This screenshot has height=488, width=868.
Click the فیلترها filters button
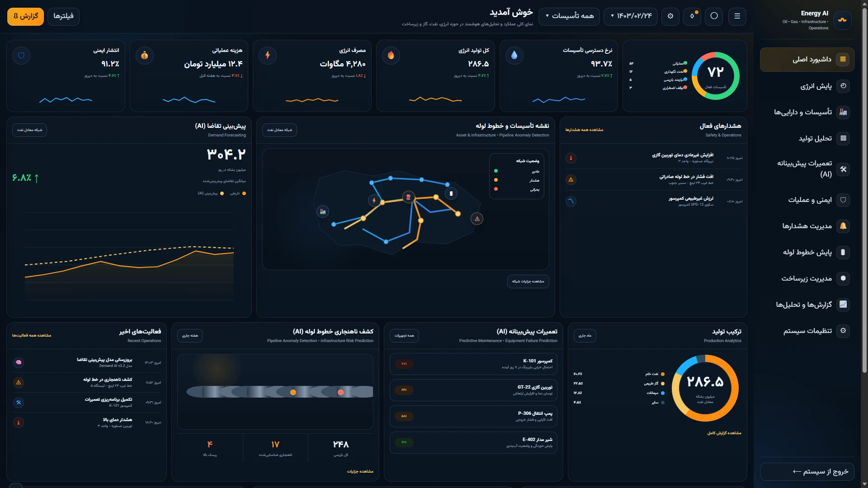63,16
